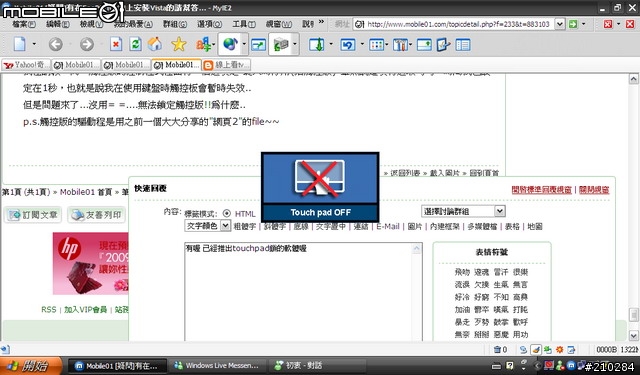The width and height of the screenshot is (640, 375).
Task: Insert the 加油 emoticon
Action: point(462,310)
